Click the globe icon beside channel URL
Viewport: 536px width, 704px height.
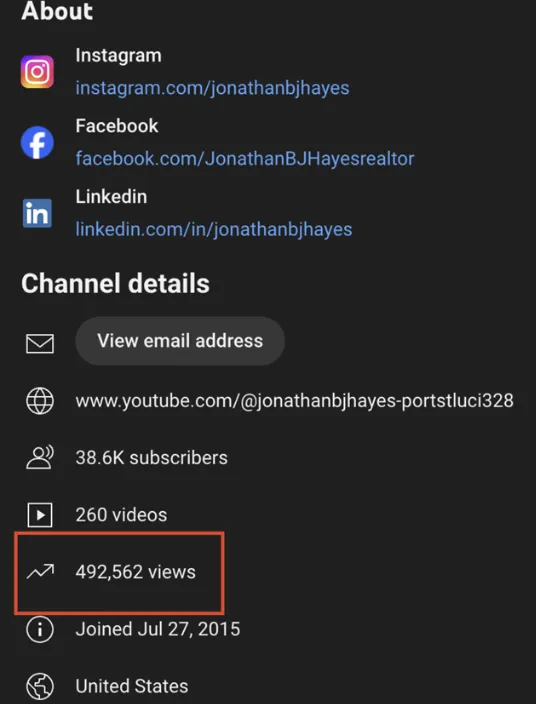point(40,400)
